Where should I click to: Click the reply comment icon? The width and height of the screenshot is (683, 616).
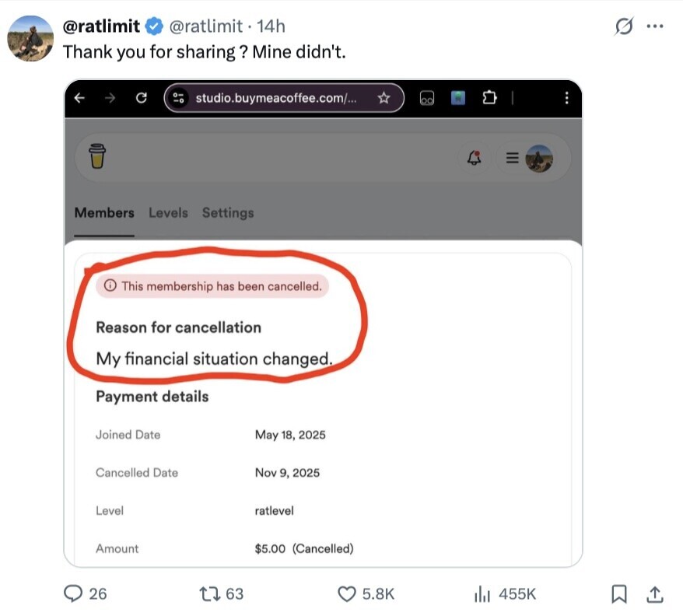pyautogui.click(x=73, y=593)
